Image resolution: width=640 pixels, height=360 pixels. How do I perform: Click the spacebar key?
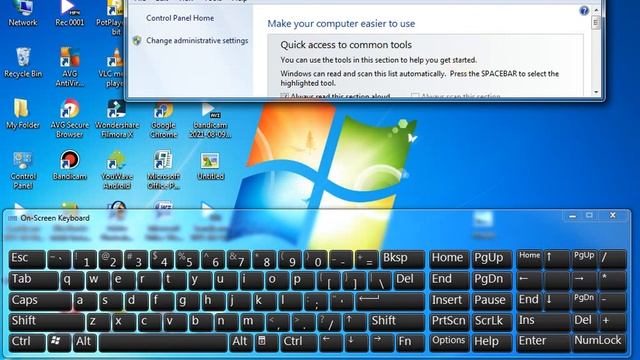[x=163, y=342]
